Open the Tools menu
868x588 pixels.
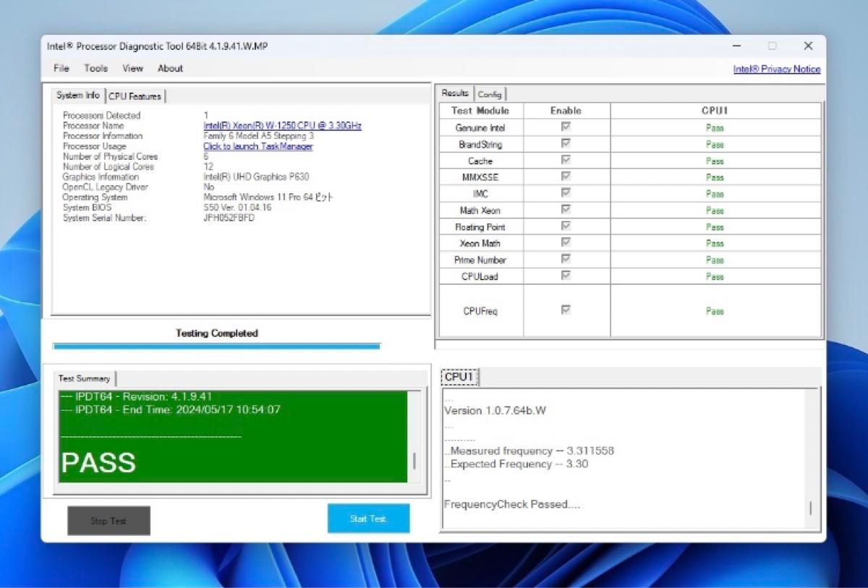coord(95,68)
